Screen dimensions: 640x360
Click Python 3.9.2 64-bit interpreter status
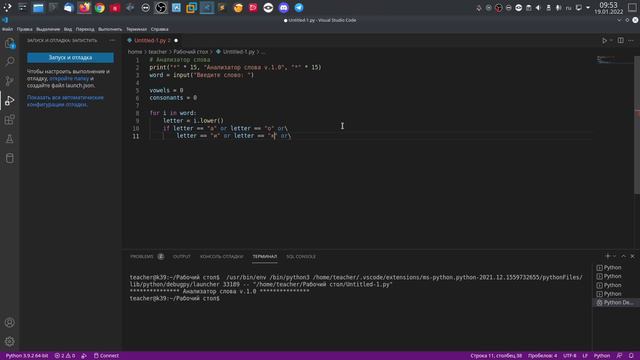point(27,356)
